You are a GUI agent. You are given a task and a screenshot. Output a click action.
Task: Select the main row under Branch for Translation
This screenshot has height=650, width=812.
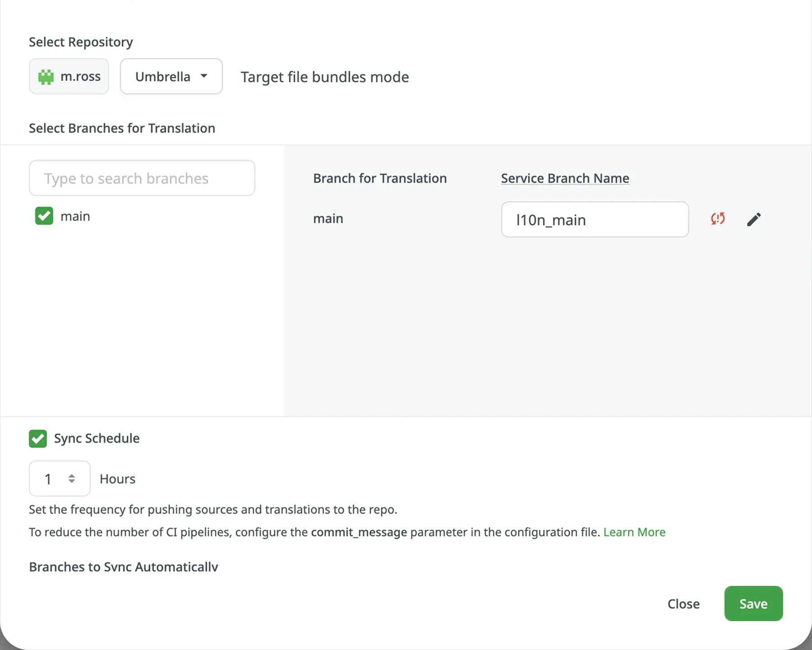pos(328,218)
